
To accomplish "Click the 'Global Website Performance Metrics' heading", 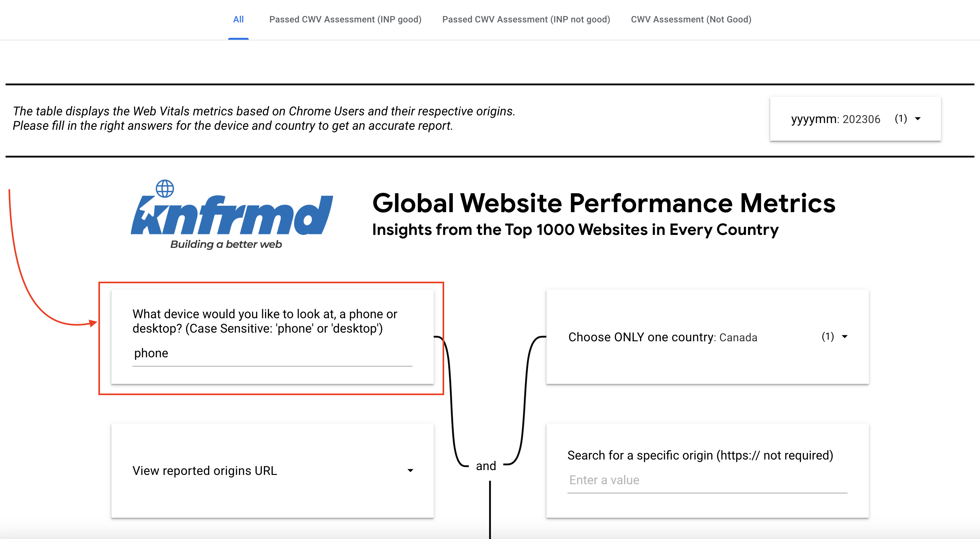I will point(604,203).
